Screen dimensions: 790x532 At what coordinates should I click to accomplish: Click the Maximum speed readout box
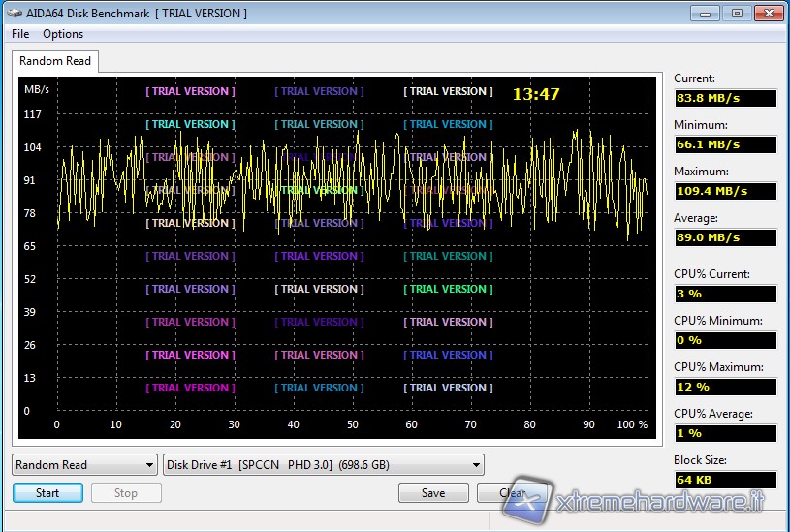click(725, 191)
